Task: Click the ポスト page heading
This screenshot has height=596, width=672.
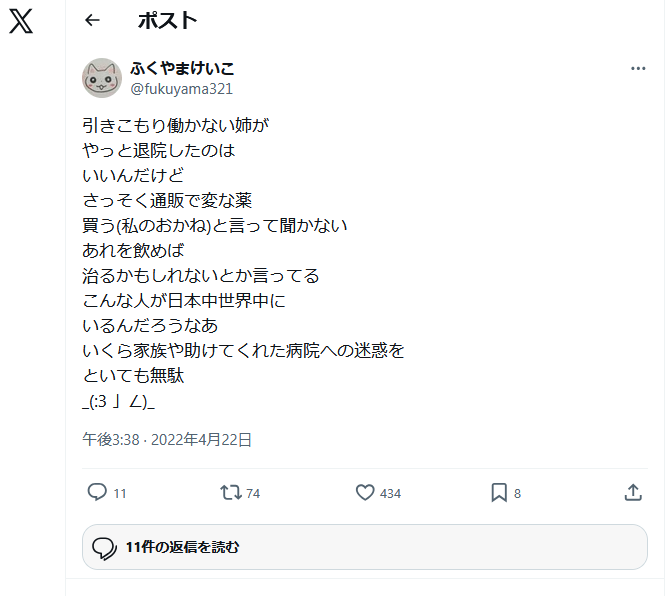Action: (x=167, y=21)
